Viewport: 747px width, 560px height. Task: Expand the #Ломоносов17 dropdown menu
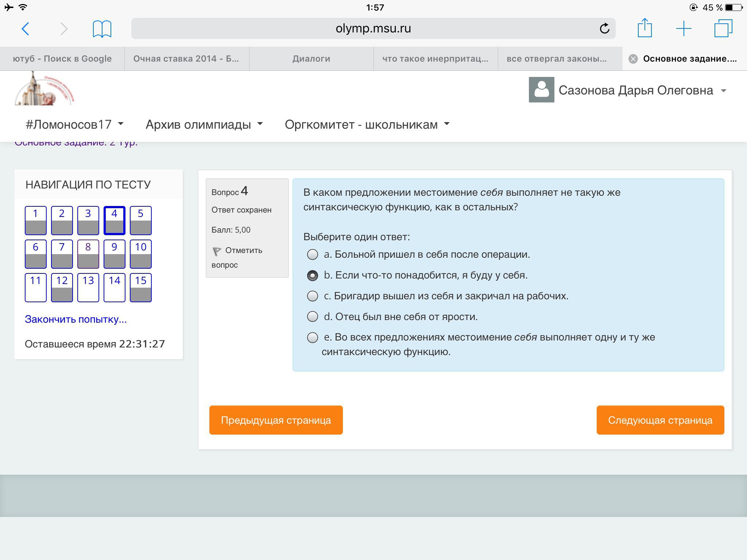pos(74,125)
